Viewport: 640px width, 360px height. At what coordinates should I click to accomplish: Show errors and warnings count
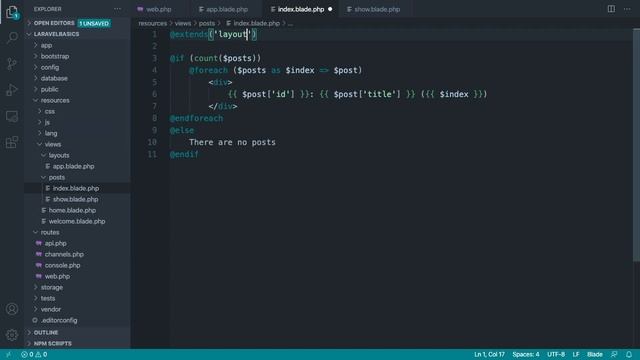[x=34, y=354]
